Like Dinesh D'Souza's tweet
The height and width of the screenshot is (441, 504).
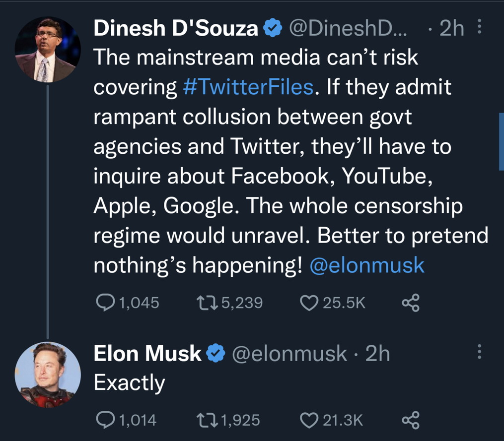[x=309, y=303]
